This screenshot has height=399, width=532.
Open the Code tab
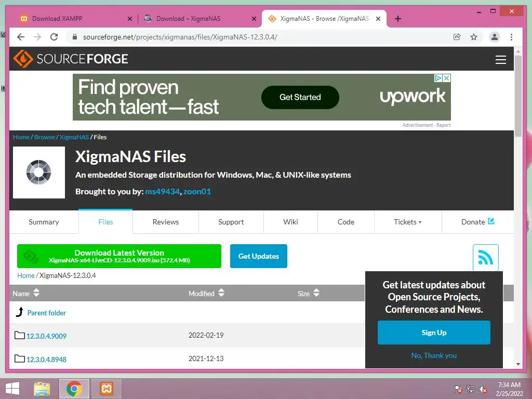pyautogui.click(x=345, y=222)
